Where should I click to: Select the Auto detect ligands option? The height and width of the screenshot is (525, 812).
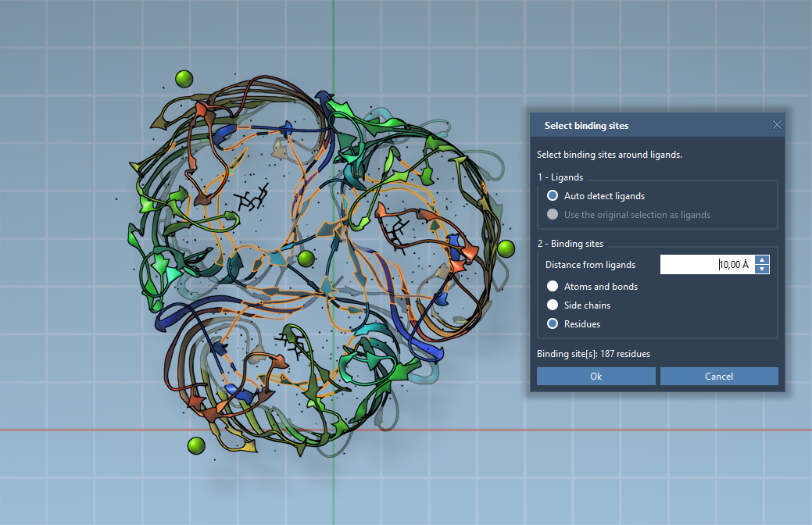click(553, 196)
